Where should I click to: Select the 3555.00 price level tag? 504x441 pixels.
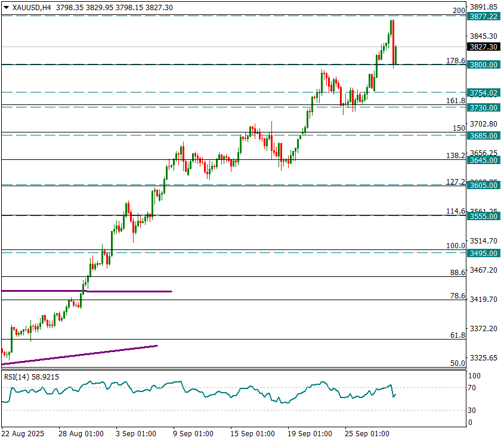[483, 216]
